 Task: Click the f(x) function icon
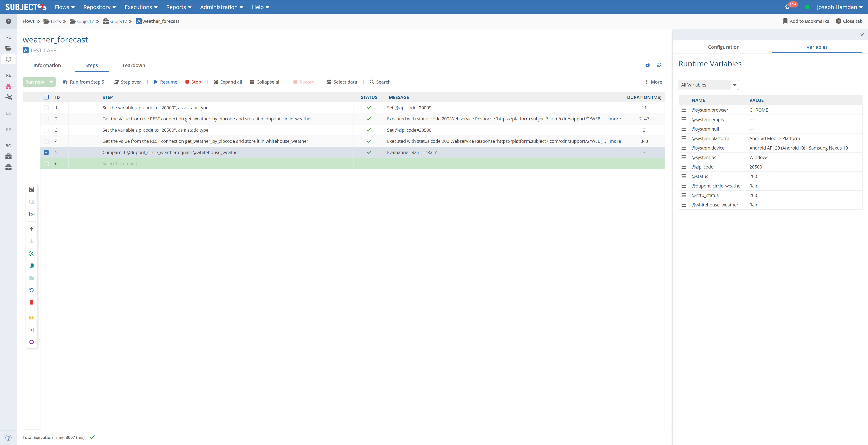tap(32, 214)
